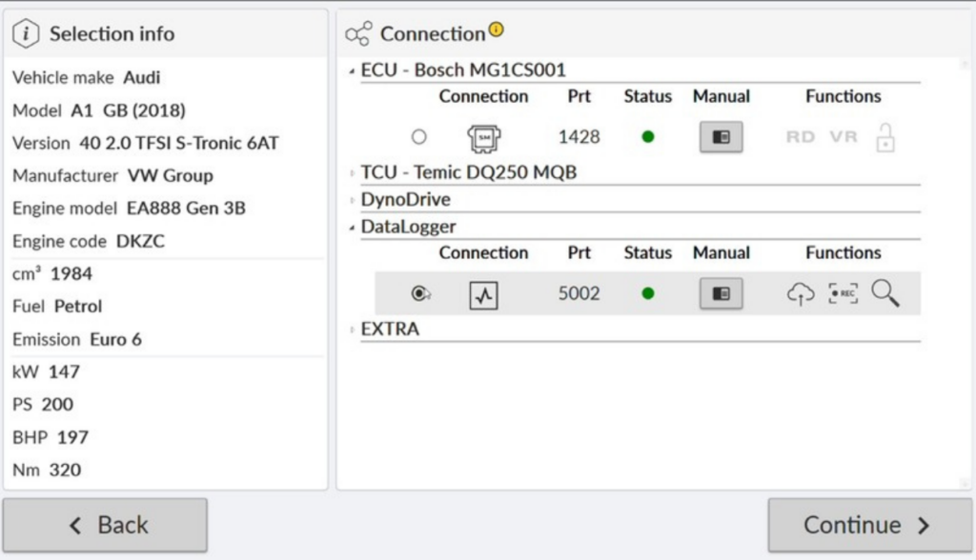Open the DataLogger manual button
976x560 pixels.
click(x=721, y=294)
